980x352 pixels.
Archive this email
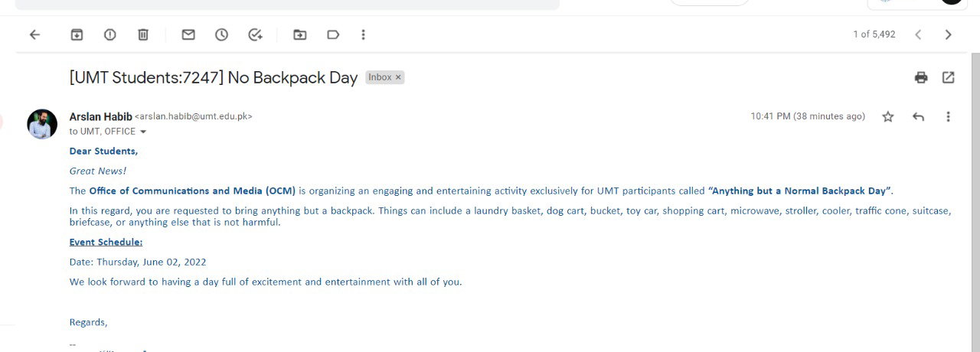tap(77, 34)
